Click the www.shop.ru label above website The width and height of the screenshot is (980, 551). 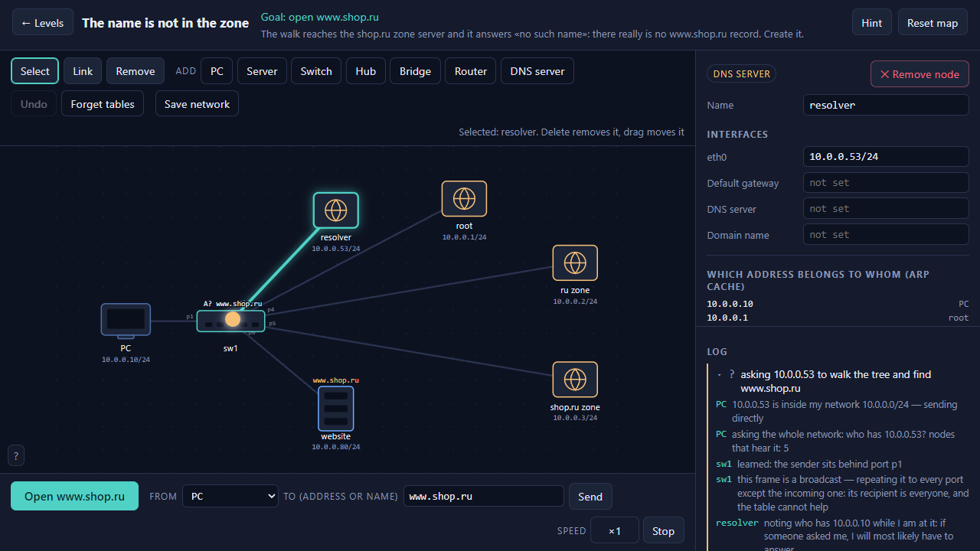click(335, 380)
